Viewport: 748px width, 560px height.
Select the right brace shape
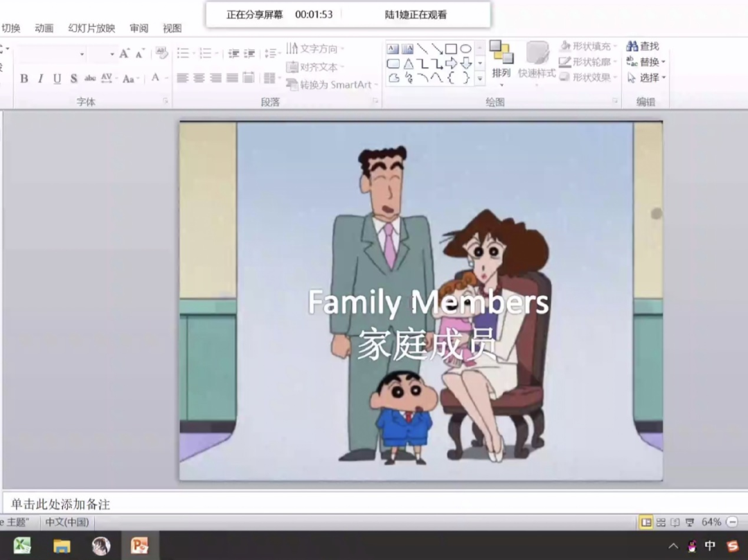pyautogui.click(x=466, y=78)
